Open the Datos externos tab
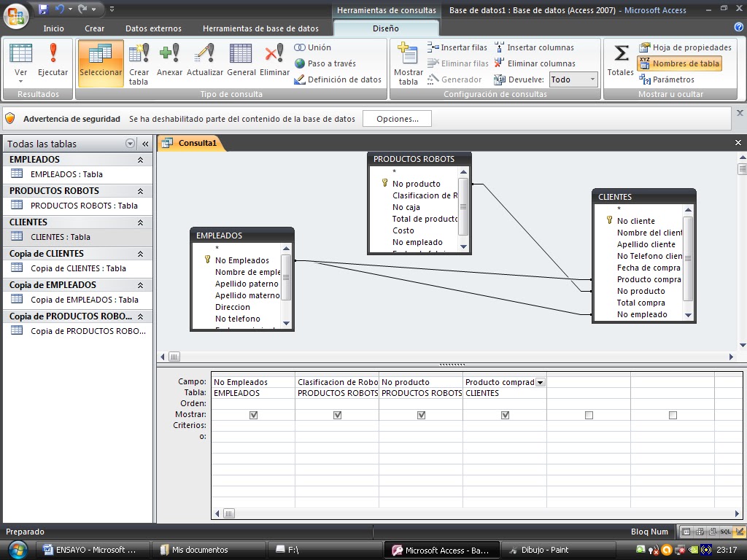 [153, 28]
